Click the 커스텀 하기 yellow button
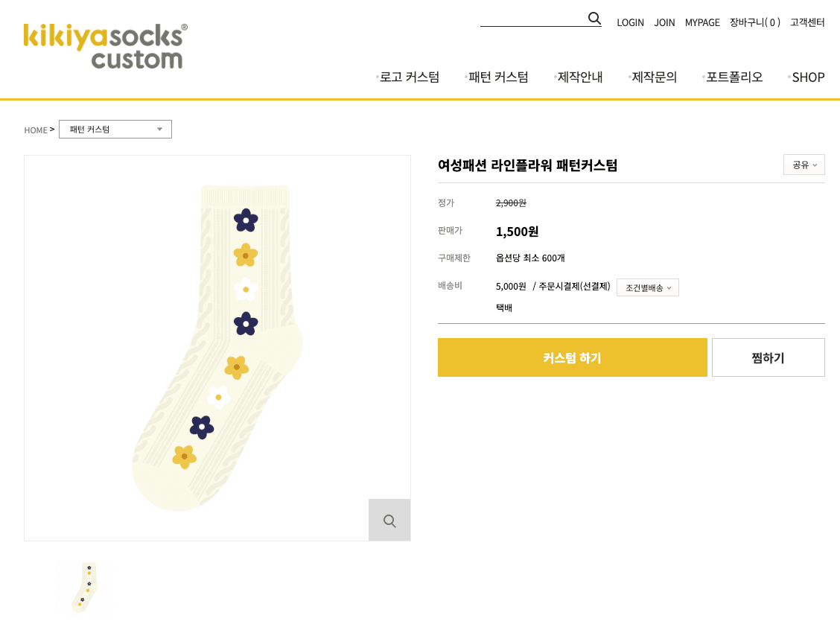This screenshot has width=840, height=624. tap(572, 357)
